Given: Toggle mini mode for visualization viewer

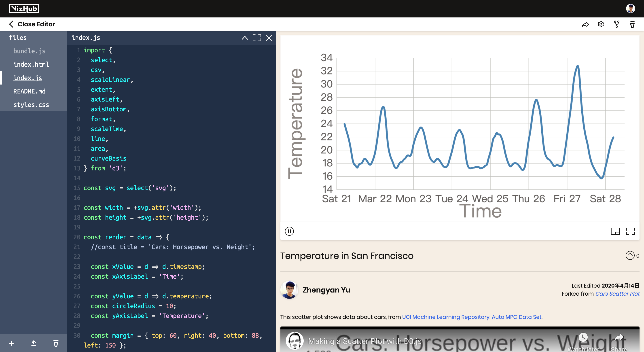Looking at the screenshot, I should point(615,231).
